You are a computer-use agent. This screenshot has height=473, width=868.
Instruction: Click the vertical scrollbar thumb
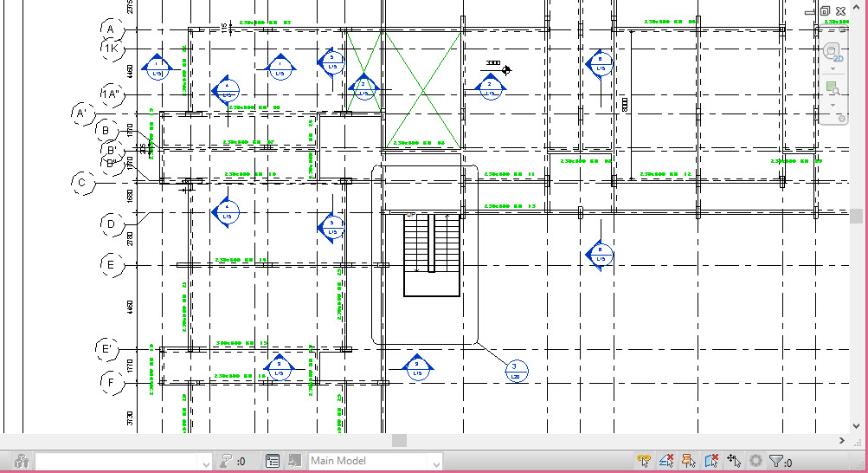[x=857, y=216]
